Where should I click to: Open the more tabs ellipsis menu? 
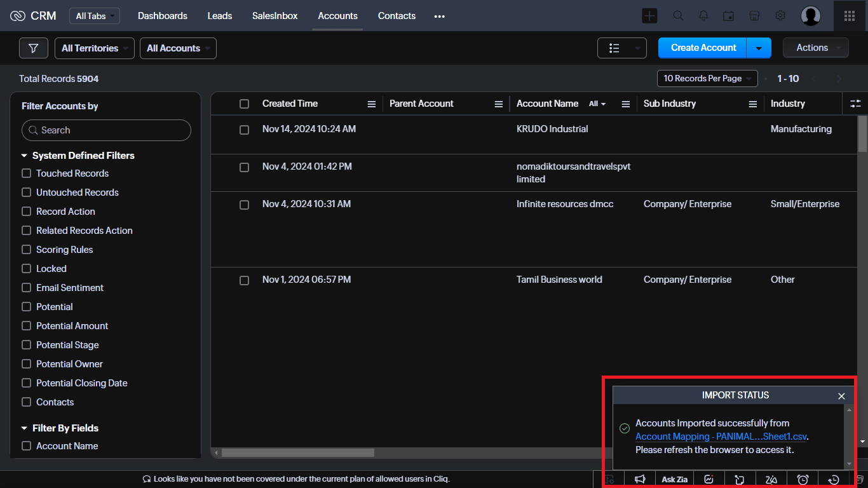[x=440, y=17]
